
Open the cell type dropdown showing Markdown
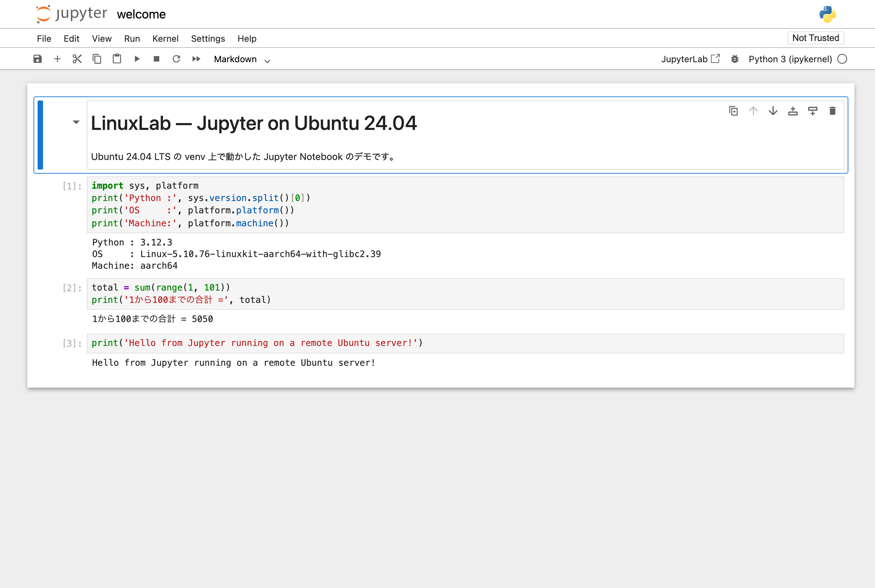[242, 59]
